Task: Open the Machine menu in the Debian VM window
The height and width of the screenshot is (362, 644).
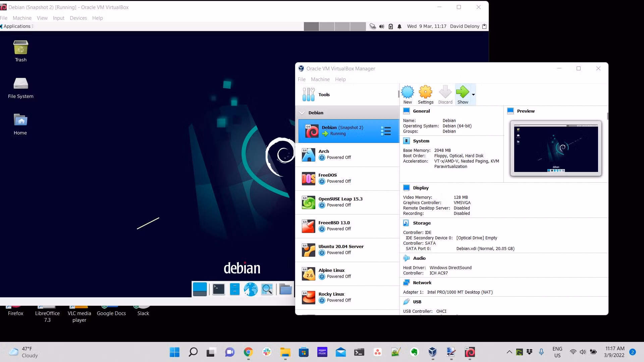Action: pos(22,18)
